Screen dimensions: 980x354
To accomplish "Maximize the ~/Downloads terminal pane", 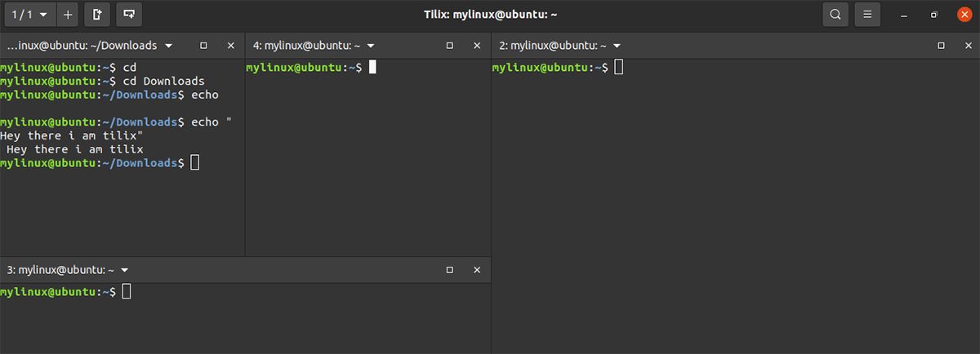I will (x=204, y=46).
